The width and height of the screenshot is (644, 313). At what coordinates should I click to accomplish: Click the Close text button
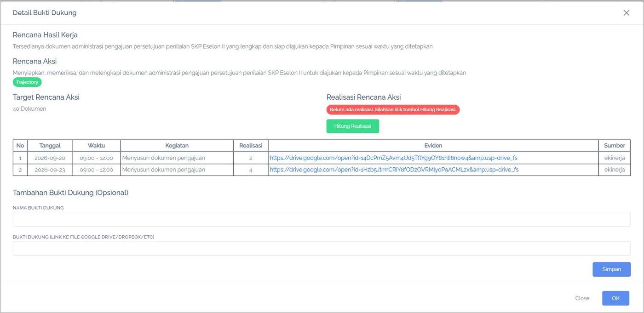(x=582, y=298)
